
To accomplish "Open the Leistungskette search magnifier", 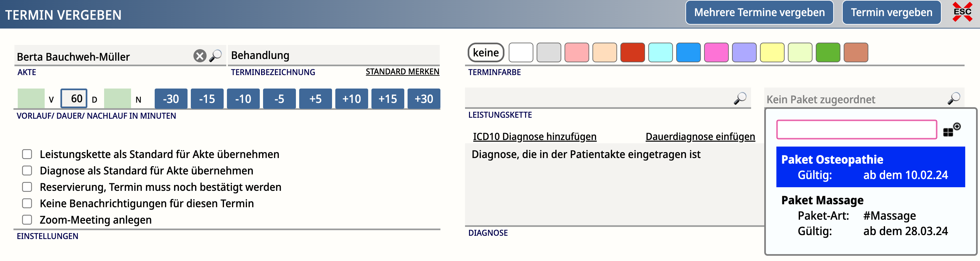I will 740,98.
